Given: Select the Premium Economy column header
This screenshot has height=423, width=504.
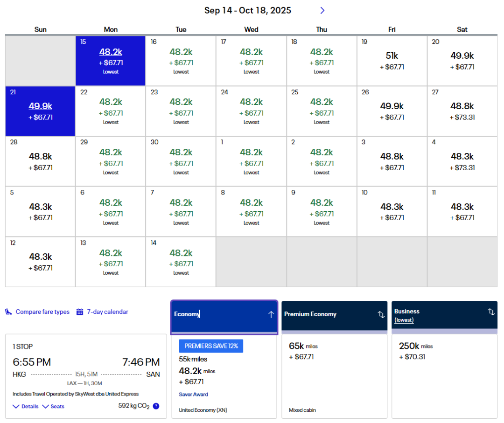Looking at the screenshot, I should (327, 315).
